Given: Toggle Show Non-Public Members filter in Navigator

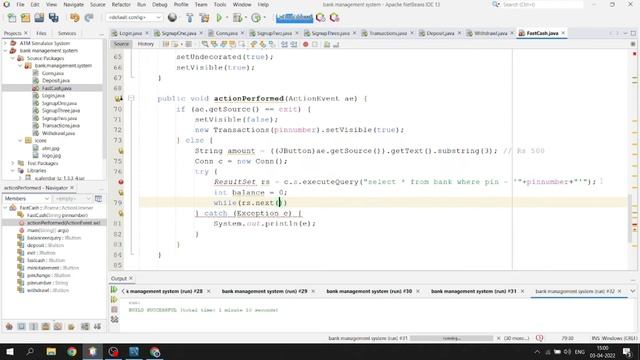Looking at the screenshot, I should [x=46, y=327].
